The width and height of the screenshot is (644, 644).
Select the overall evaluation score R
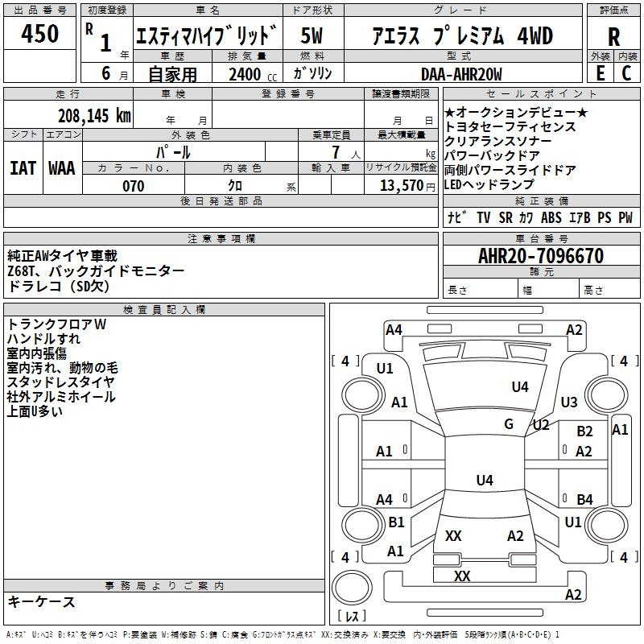(613, 37)
